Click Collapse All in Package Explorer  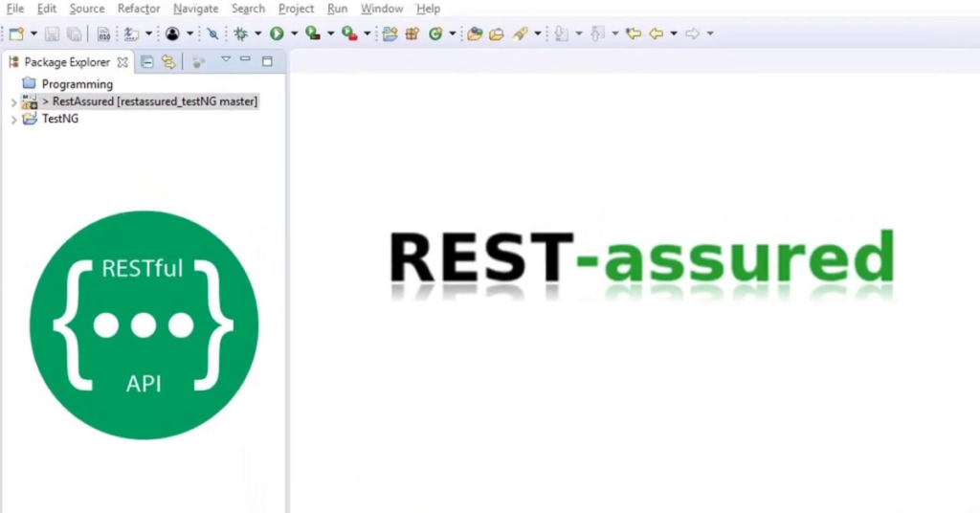pyautogui.click(x=146, y=62)
